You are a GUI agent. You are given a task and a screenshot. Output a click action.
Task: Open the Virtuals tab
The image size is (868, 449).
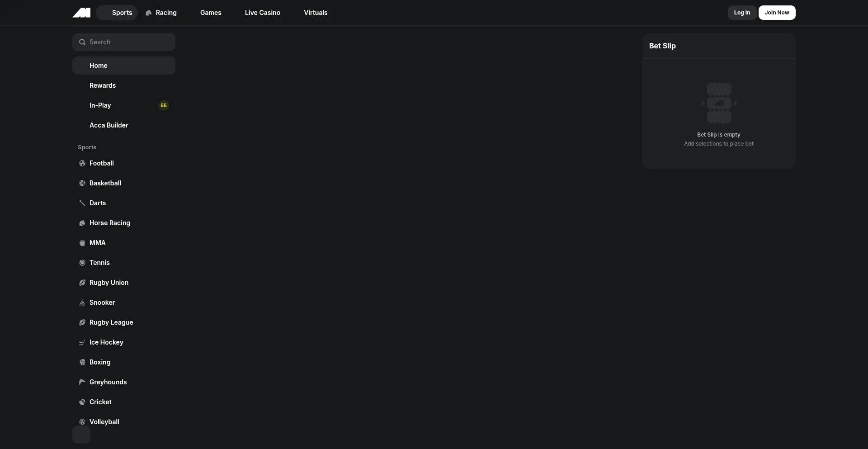tap(316, 13)
